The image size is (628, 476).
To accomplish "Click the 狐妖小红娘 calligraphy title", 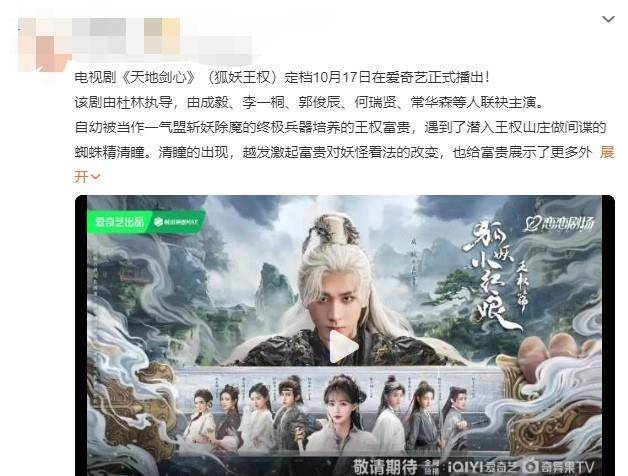I will 491,276.
